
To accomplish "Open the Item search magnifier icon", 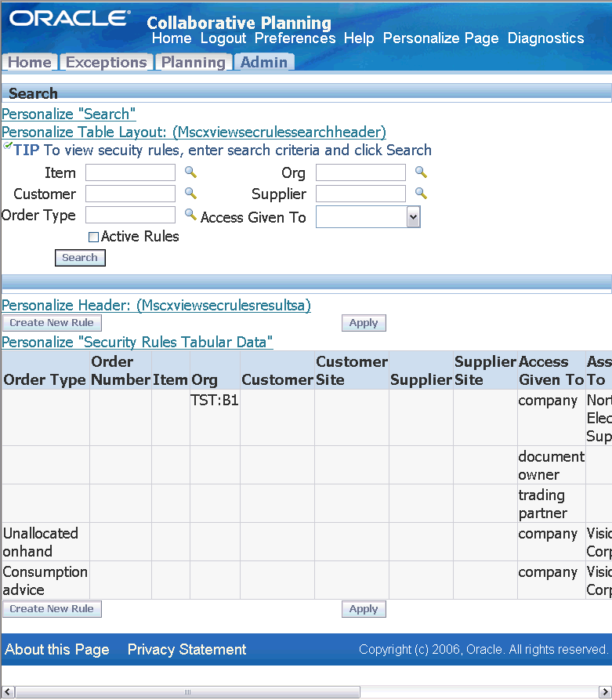I will click(191, 172).
